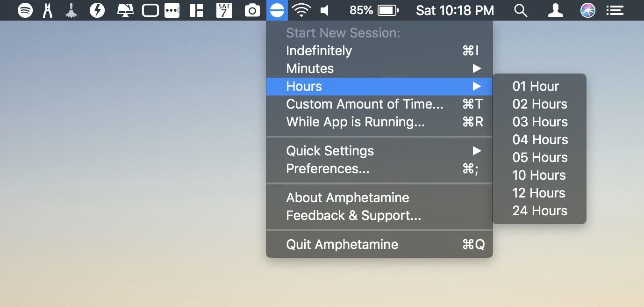The width and height of the screenshot is (644, 307).
Task: Expand the Quick Settings submenu
Action: point(330,151)
